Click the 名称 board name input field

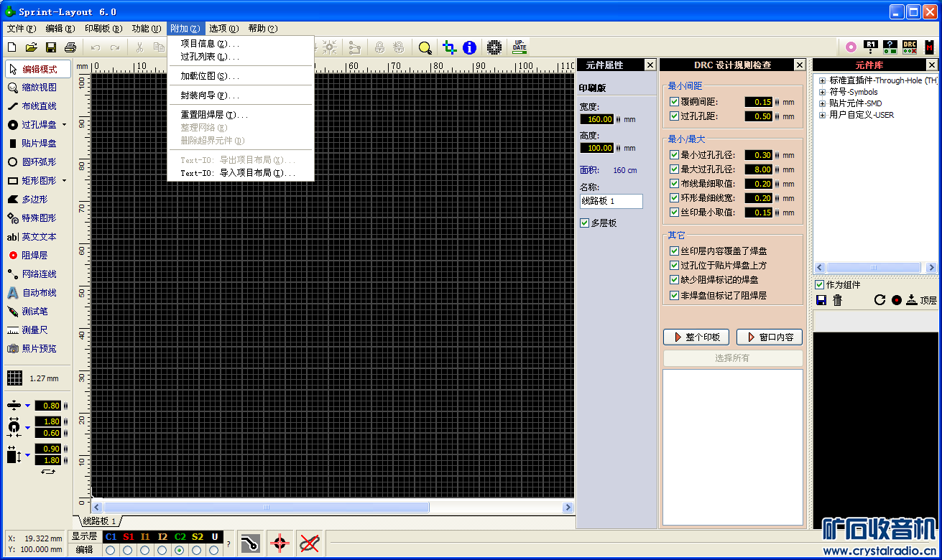pos(611,201)
